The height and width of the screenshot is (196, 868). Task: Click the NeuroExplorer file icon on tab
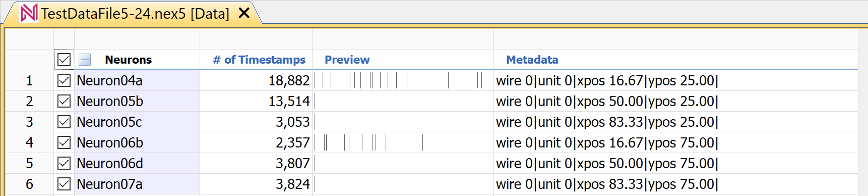(28, 13)
